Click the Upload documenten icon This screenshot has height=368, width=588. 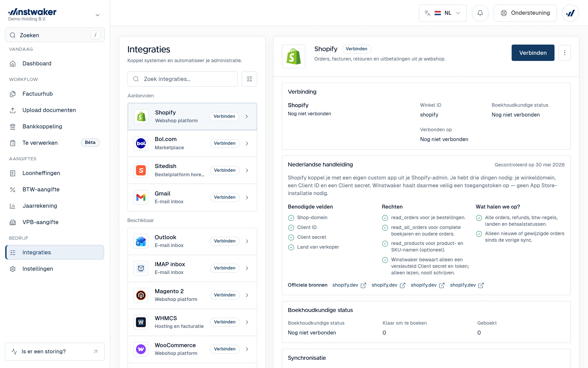(13, 110)
